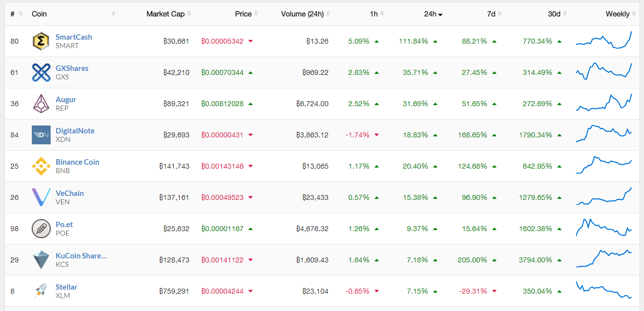Sort table by rank number column
Screen dimensions: 644x311
coord(16,14)
